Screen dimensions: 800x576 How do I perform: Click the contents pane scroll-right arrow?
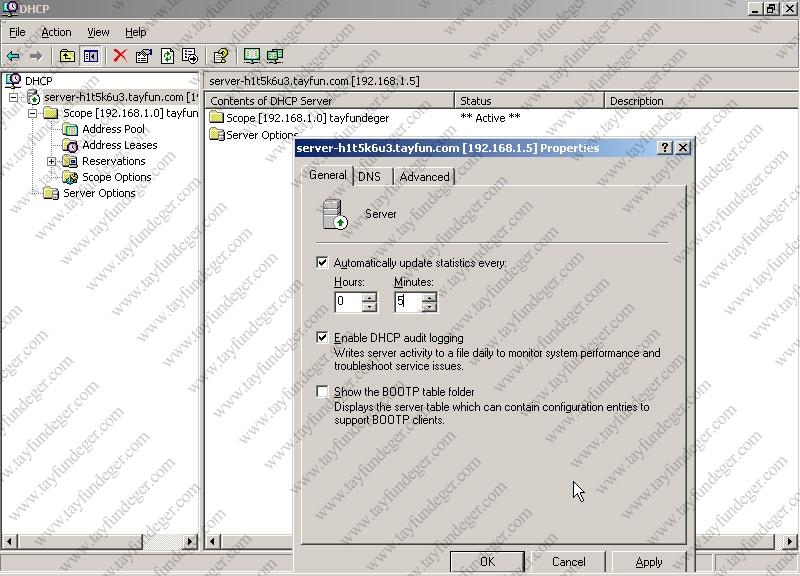click(789, 541)
